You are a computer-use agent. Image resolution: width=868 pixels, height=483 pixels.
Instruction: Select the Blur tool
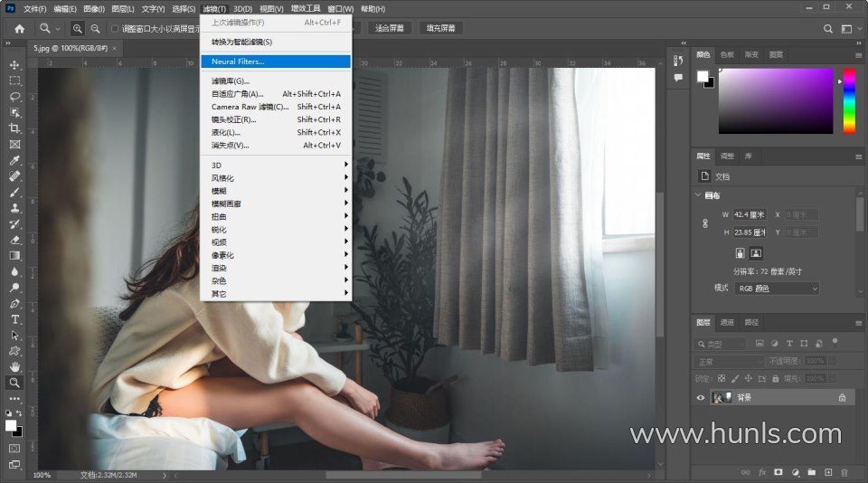(x=15, y=272)
